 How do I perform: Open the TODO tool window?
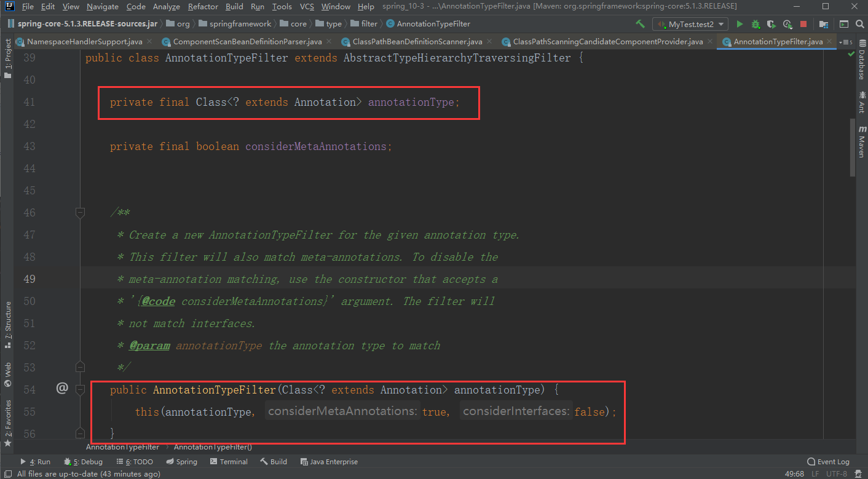[133, 462]
